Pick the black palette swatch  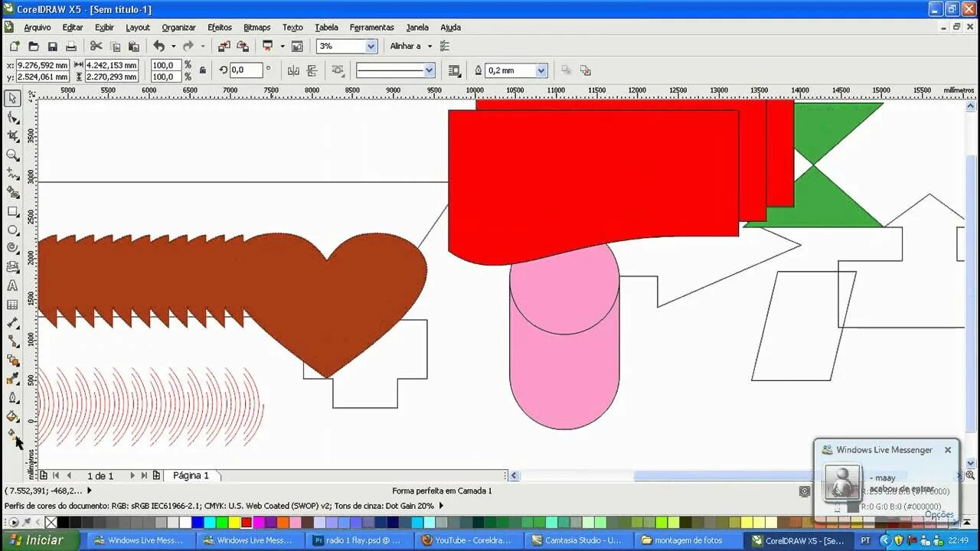(x=63, y=523)
